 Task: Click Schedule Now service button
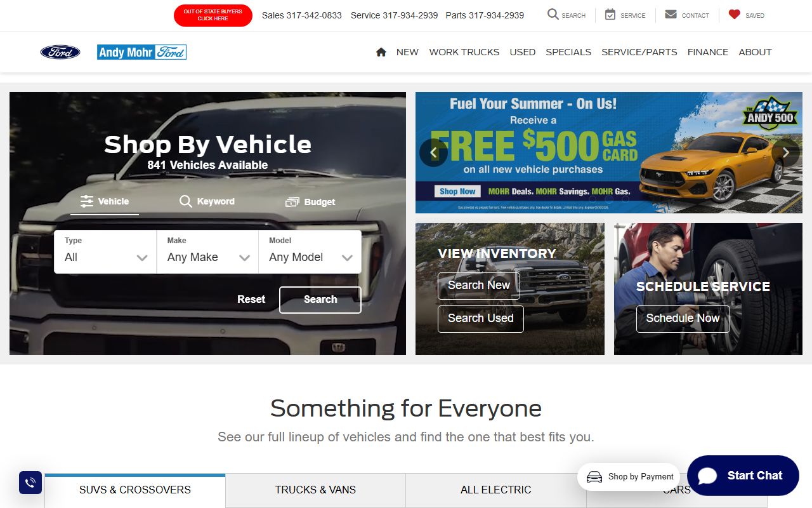[x=683, y=319]
